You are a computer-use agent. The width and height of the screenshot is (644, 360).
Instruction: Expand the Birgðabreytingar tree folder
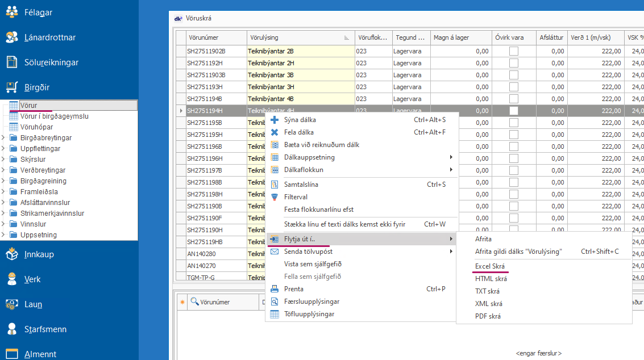(x=4, y=138)
